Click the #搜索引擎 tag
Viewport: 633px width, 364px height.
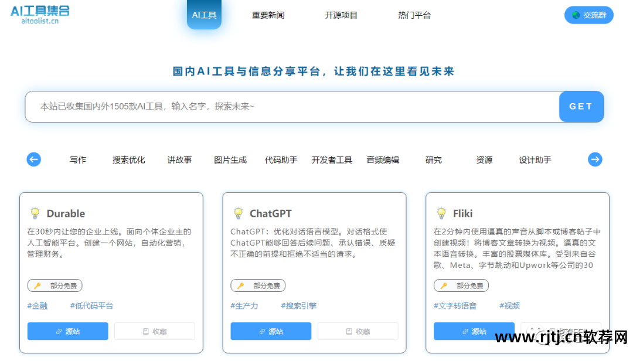[299, 306]
